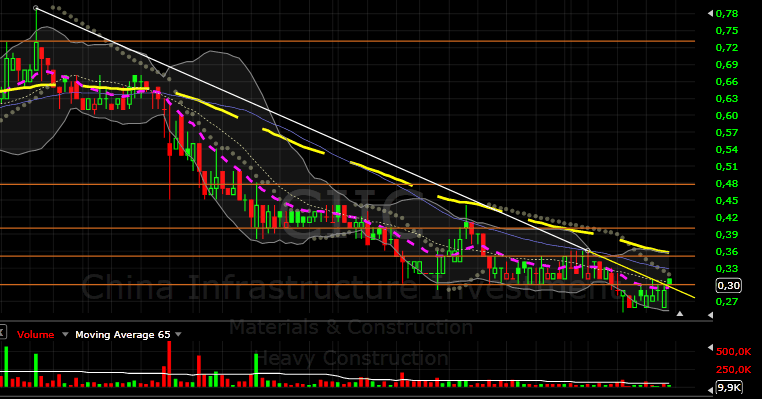Click the 0,66 price axis label

pyautogui.click(x=727, y=82)
